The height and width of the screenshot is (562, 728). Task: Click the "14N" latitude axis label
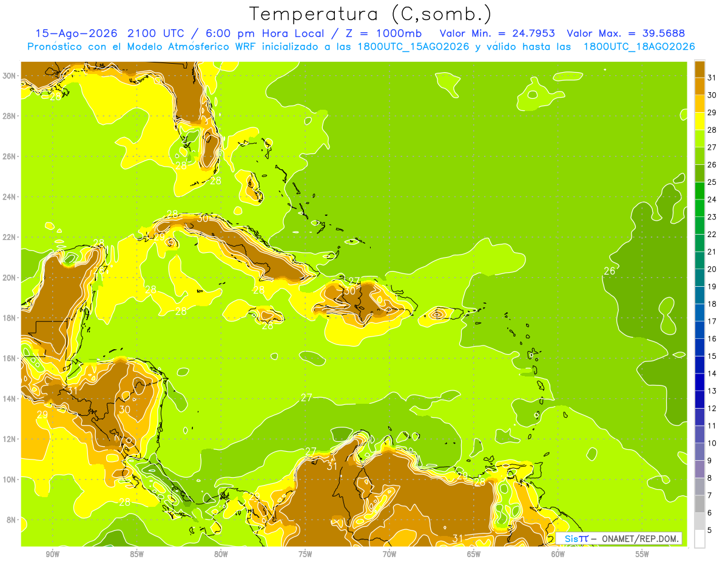10,398
